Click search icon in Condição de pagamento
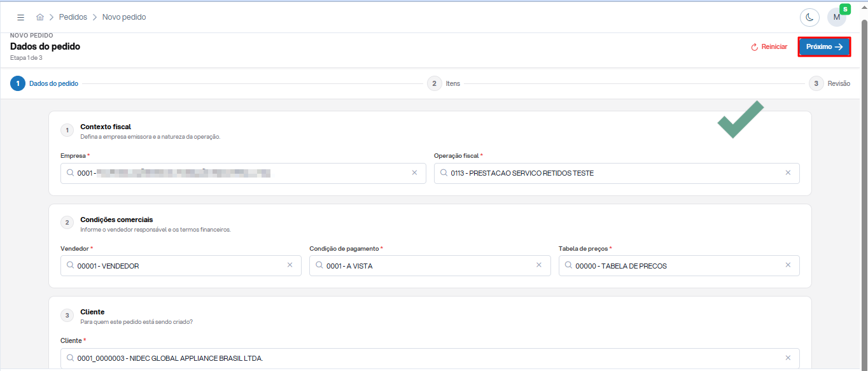This screenshot has height=371, width=868. pyautogui.click(x=319, y=265)
